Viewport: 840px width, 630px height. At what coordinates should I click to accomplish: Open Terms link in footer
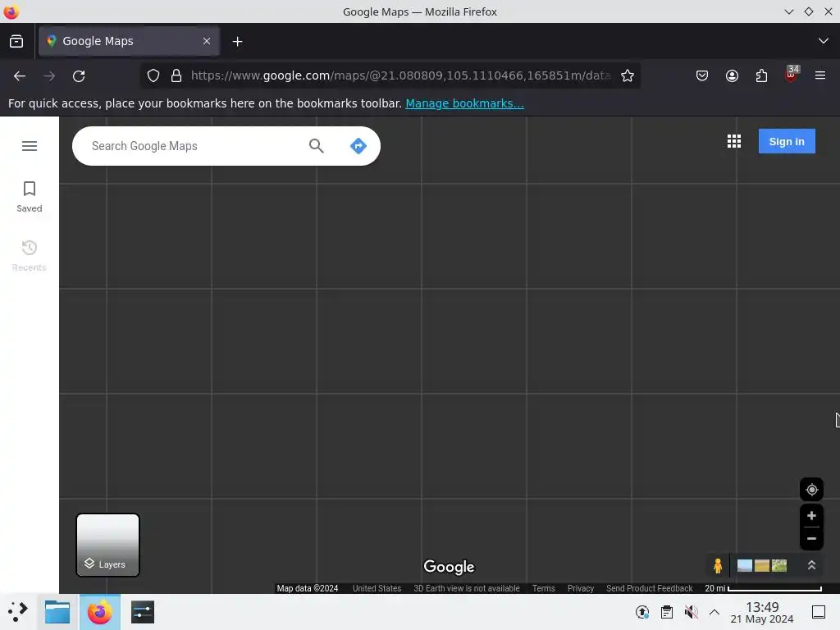pyautogui.click(x=543, y=588)
